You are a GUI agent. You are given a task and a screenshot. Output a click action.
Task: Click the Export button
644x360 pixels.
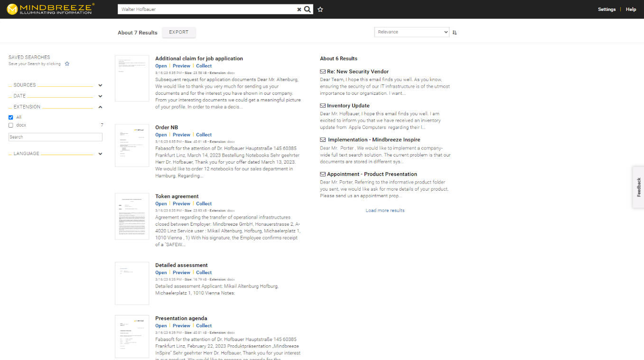(x=179, y=32)
